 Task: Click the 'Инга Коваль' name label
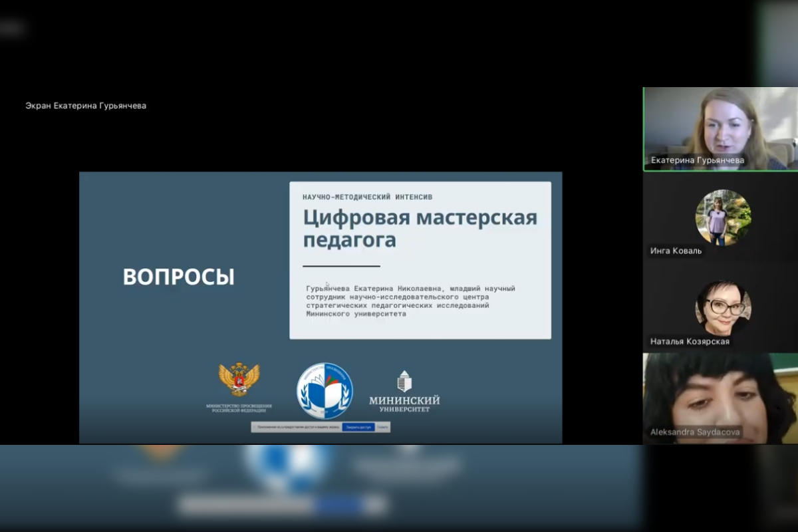click(x=676, y=251)
